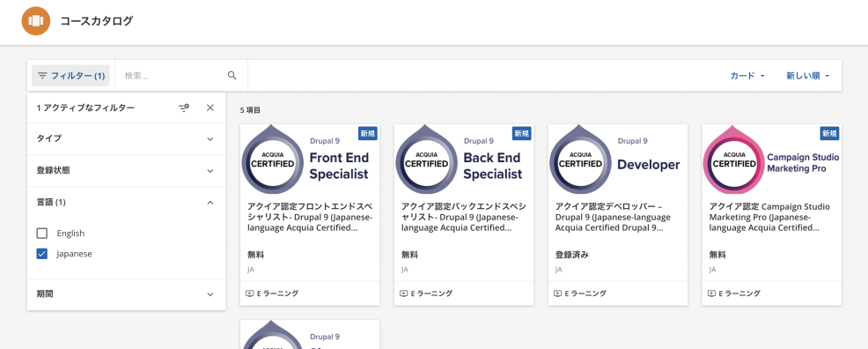Open the Back End Specialist course thumbnail

click(x=464, y=160)
